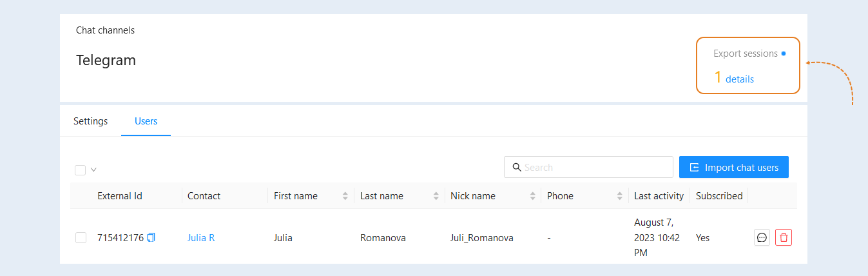Tick the select-all users checkbox
Viewport: 868px width, 276px height.
[x=81, y=170]
